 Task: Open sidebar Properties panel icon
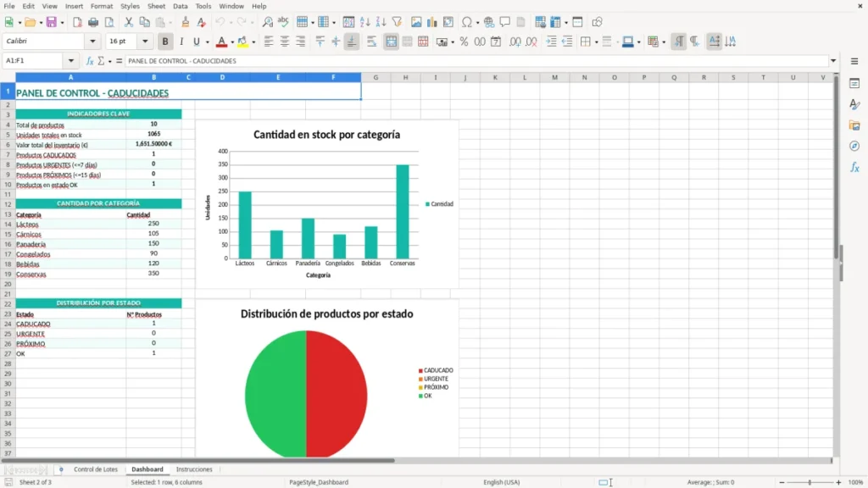pyautogui.click(x=854, y=83)
